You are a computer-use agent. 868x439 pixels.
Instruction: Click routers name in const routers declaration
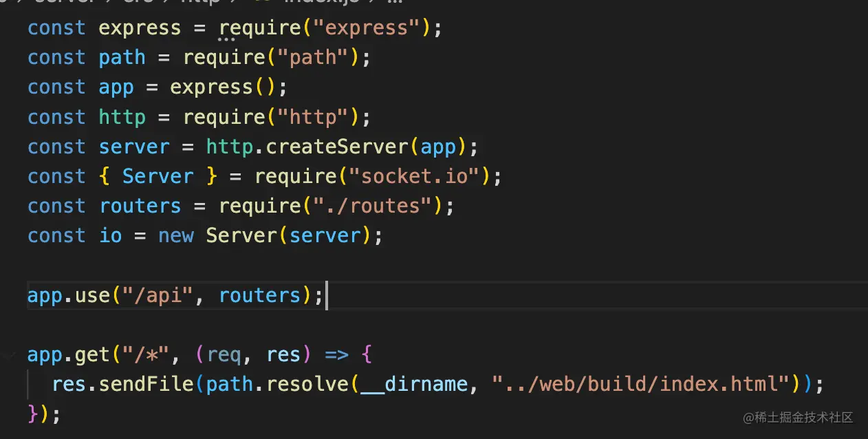140,206
